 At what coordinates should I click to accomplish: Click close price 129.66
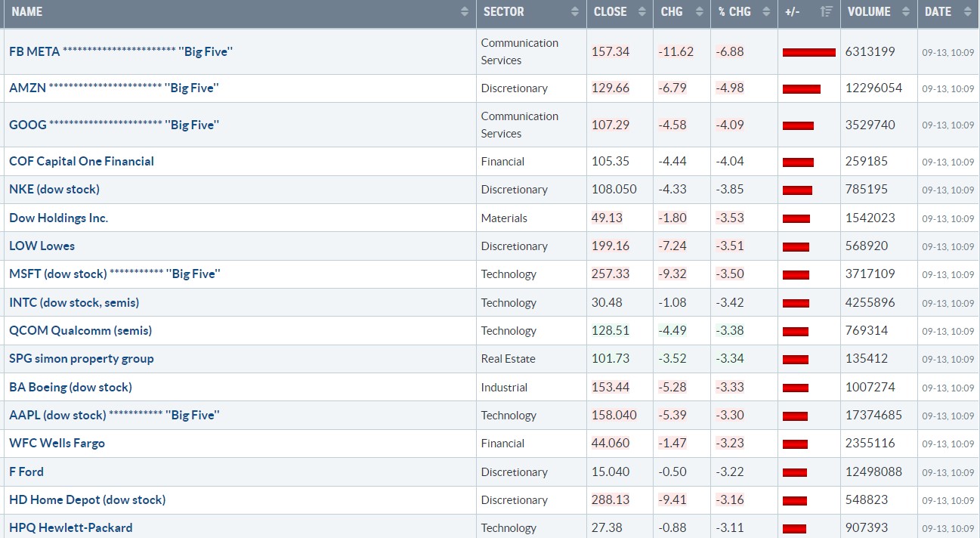coord(611,88)
